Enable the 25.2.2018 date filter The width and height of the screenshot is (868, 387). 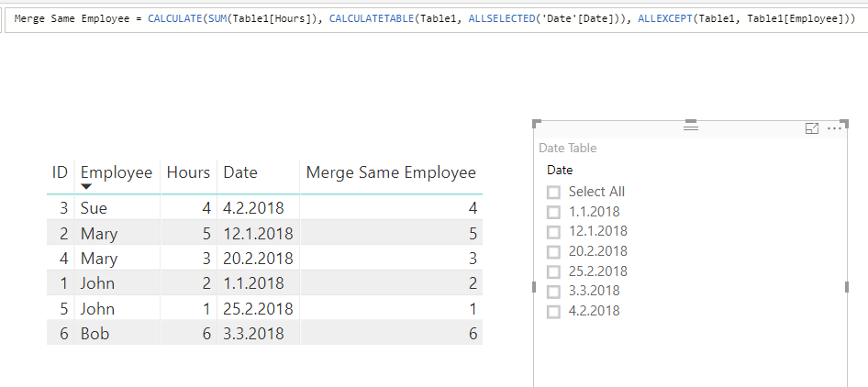click(553, 271)
